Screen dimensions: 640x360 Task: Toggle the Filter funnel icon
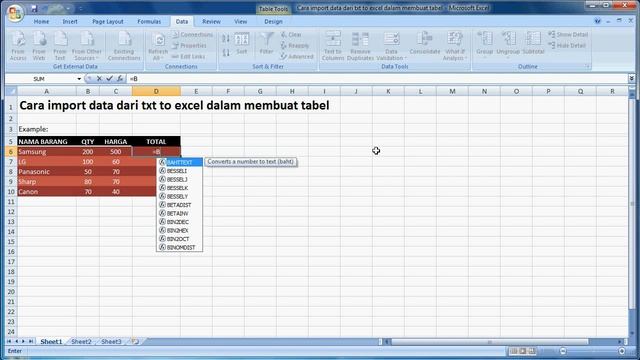point(267,44)
